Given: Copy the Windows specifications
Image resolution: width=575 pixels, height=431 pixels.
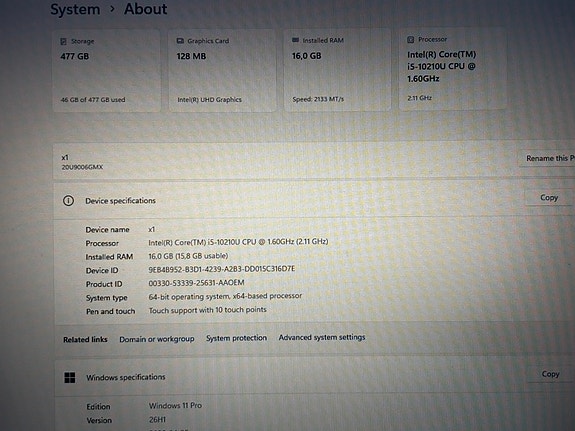Looking at the screenshot, I should (550, 374).
